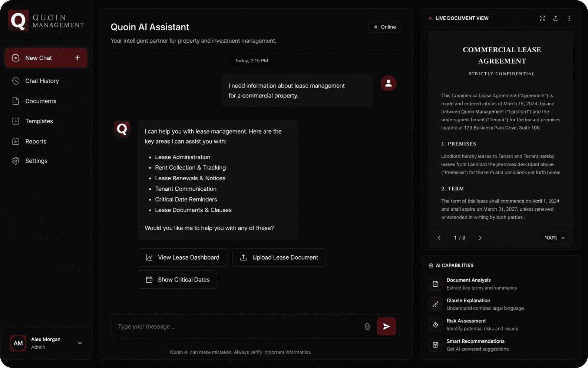Select the Risk Assessment capability label
The height and width of the screenshot is (368, 588).
click(466, 321)
